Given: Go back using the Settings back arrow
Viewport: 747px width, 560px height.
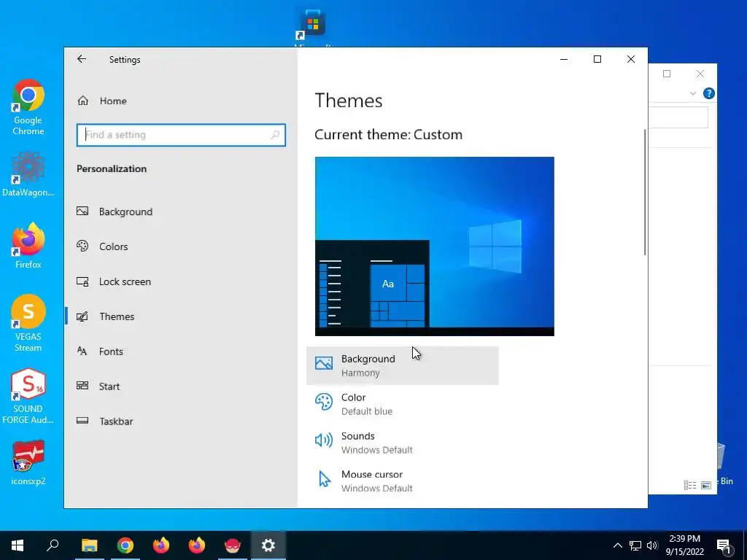Looking at the screenshot, I should pyautogui.click(x=82, y=59).
